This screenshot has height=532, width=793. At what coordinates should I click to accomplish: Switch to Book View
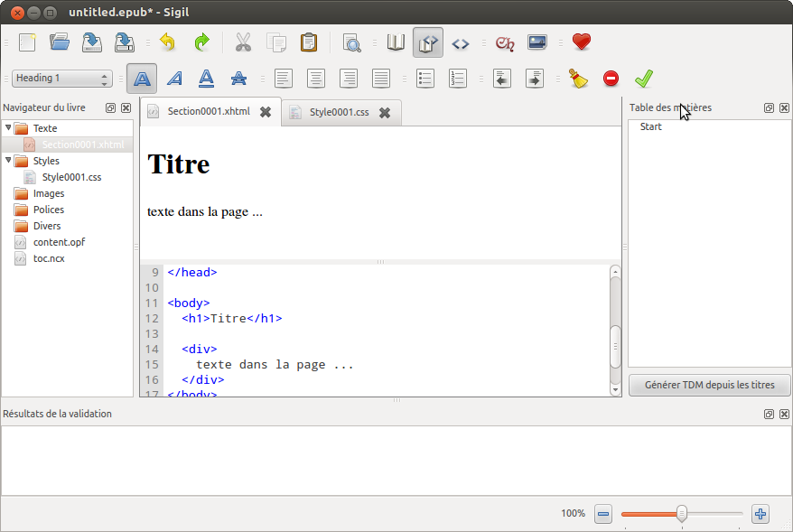(x=396, y=42)
